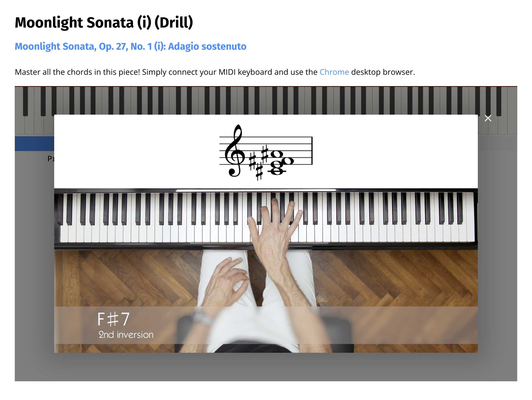Follow the Chrome browser link
Image resolution: width=532 pixels, height=400 pixels.
(334, 72)
